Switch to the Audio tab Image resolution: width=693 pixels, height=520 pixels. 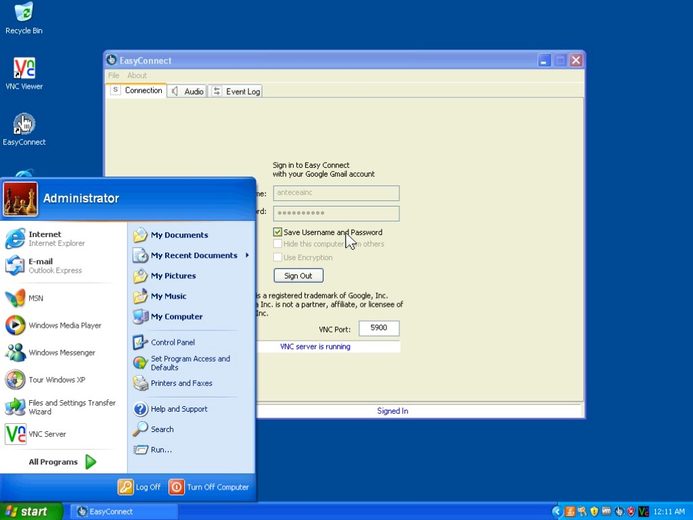[188, 91]
